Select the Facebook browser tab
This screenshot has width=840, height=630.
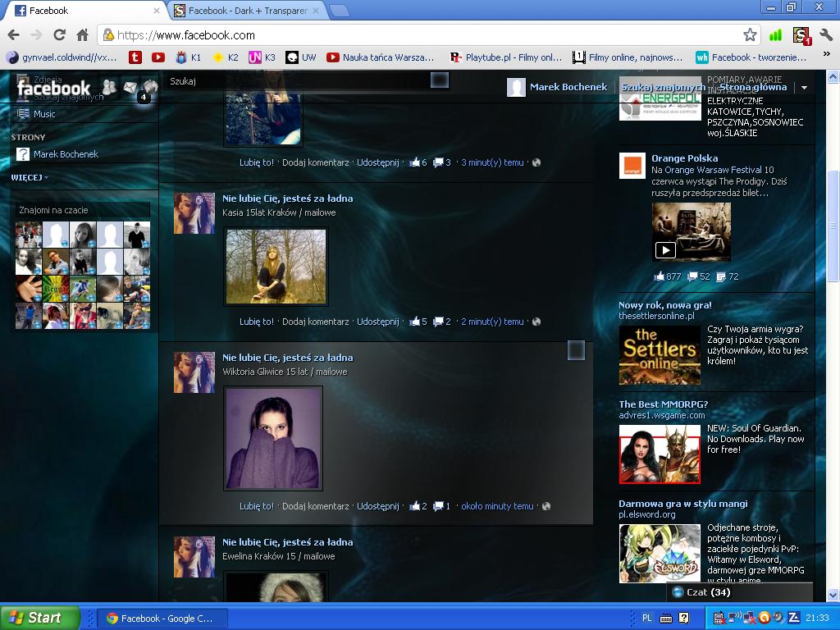tap(85, 11)
